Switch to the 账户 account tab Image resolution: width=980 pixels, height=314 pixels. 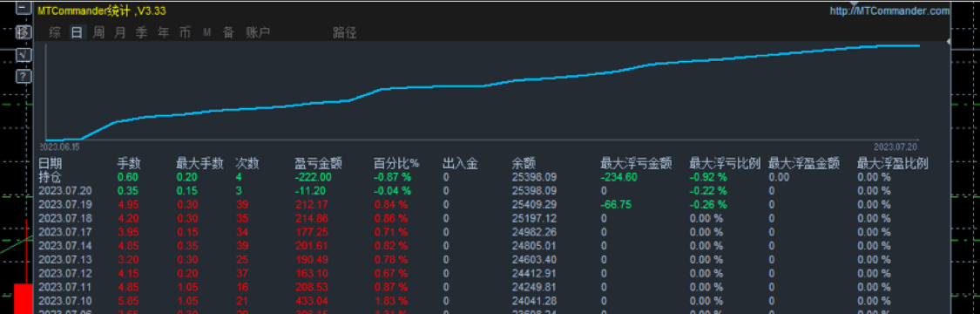click(x=258, y=32)
